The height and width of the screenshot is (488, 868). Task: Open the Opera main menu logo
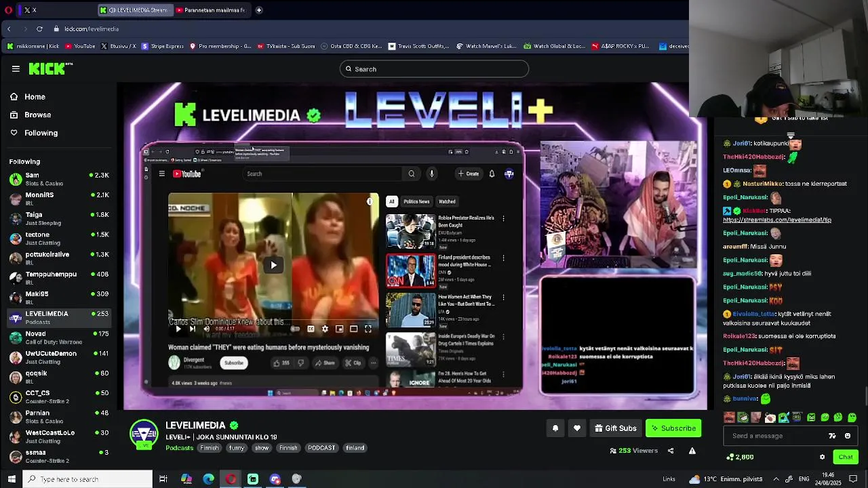point(9,10)
